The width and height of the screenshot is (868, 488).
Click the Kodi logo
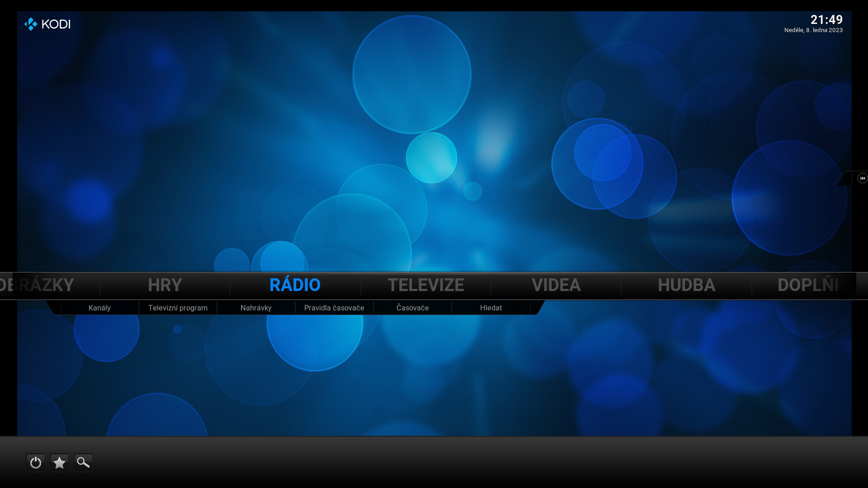[x=47, y=24]
